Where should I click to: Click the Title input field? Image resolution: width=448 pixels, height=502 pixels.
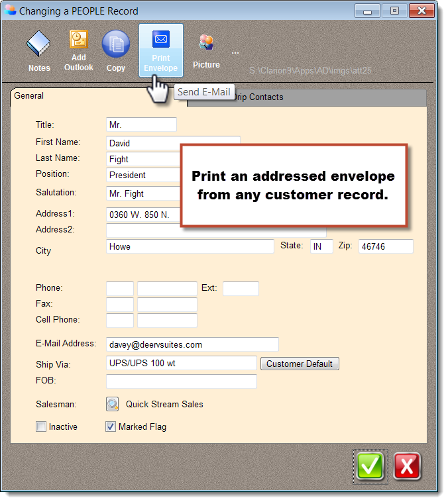pyautogui.click(x=141, y=125)
